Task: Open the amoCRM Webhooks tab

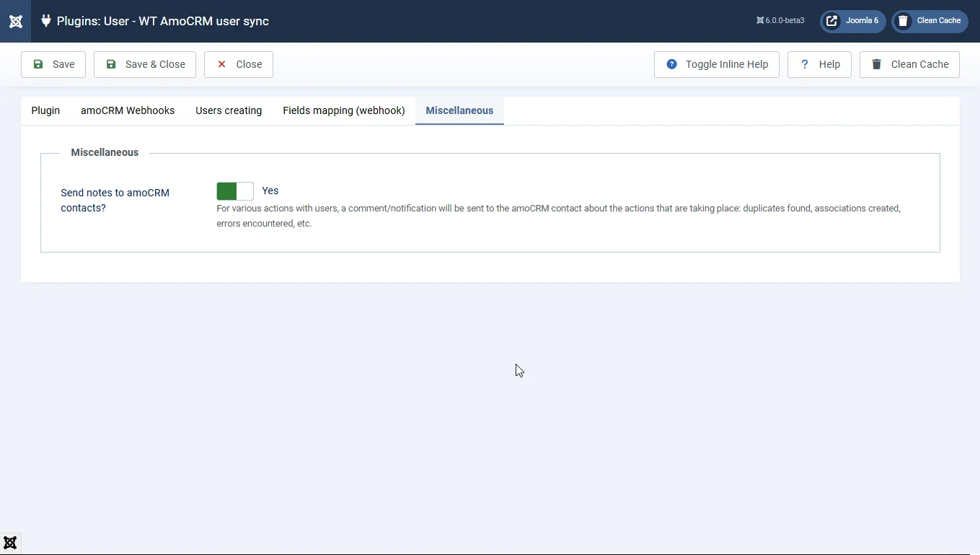Action: (128, 110)
